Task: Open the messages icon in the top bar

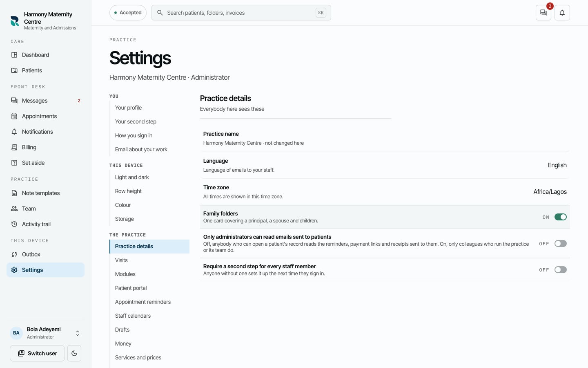Action: tap(543, 13)
